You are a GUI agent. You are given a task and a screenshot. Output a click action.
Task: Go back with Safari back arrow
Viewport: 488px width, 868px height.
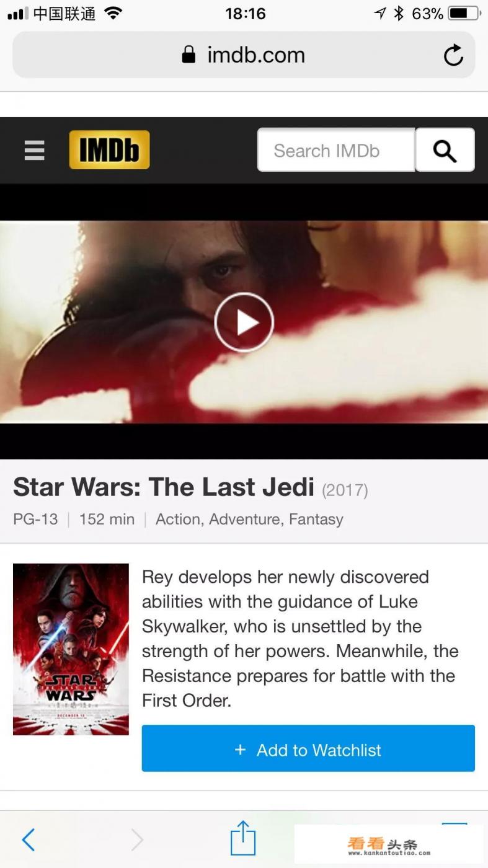click(28, 840)
